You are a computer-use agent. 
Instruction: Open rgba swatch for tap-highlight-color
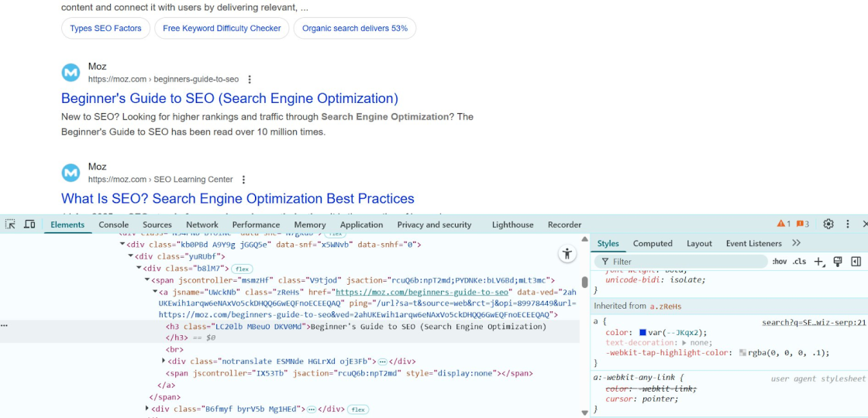742,353
